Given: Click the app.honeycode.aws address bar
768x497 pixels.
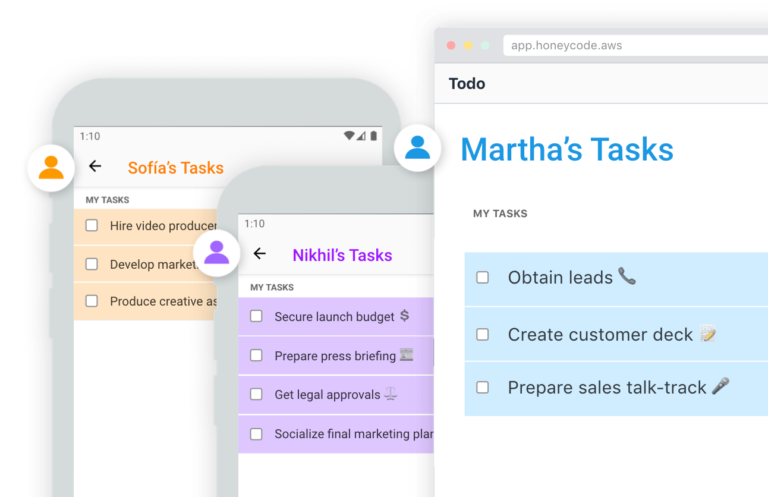Looking at the screenshot, I should pos(636,46).
